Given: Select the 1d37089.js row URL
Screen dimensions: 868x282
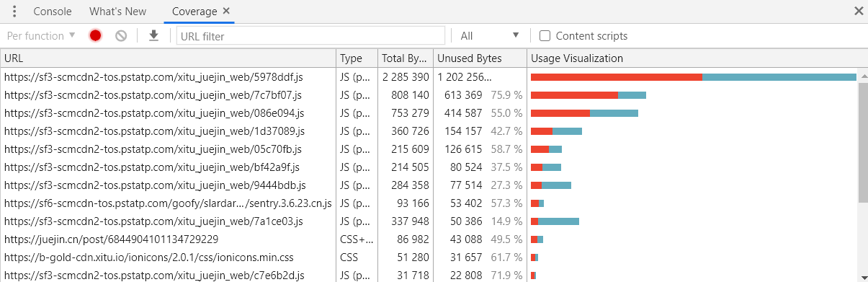Looking at the screenshot, I should (154, 131).
